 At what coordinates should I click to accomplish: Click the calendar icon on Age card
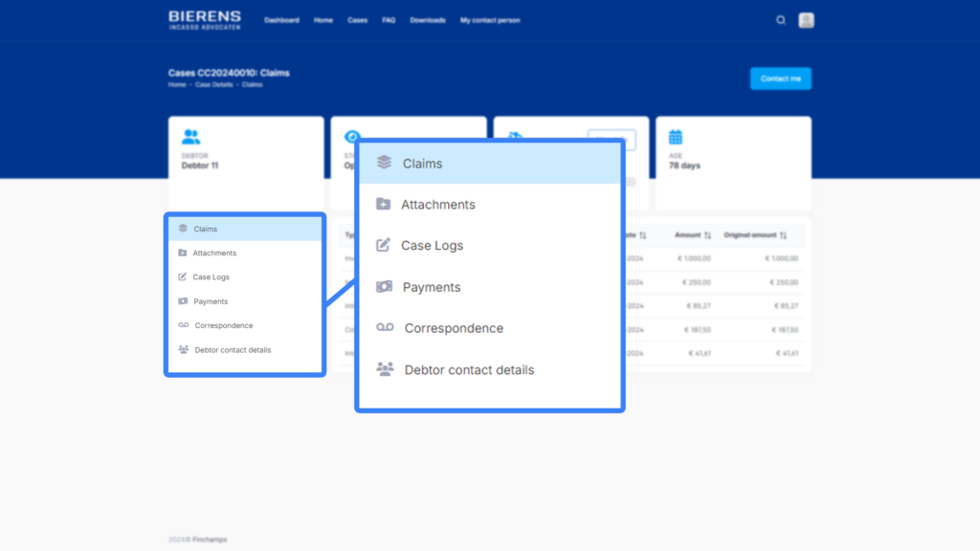click(676, 137)
